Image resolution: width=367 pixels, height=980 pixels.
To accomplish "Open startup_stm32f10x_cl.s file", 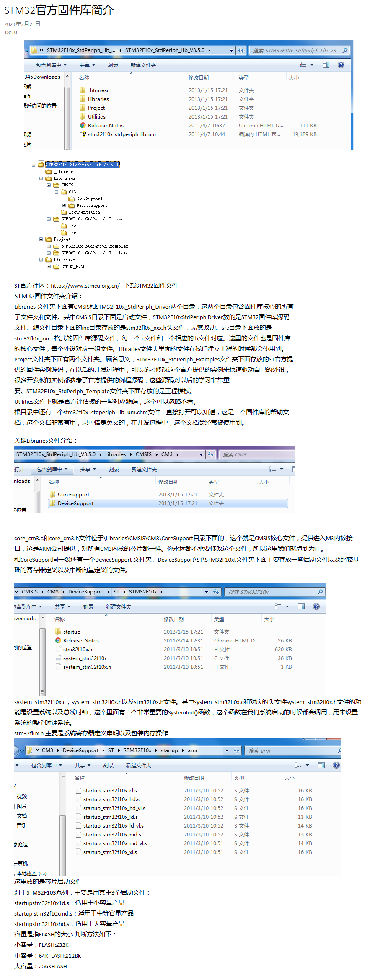I will tap(110, 791).
